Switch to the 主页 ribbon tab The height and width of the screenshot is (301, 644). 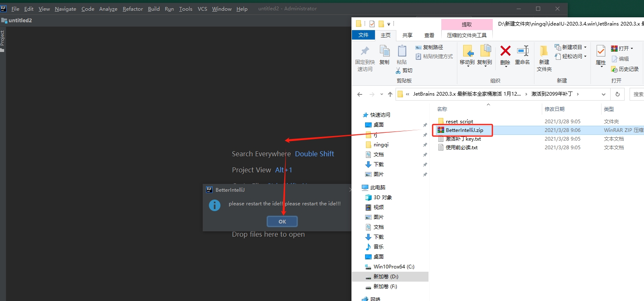click(x=385, y=35)
